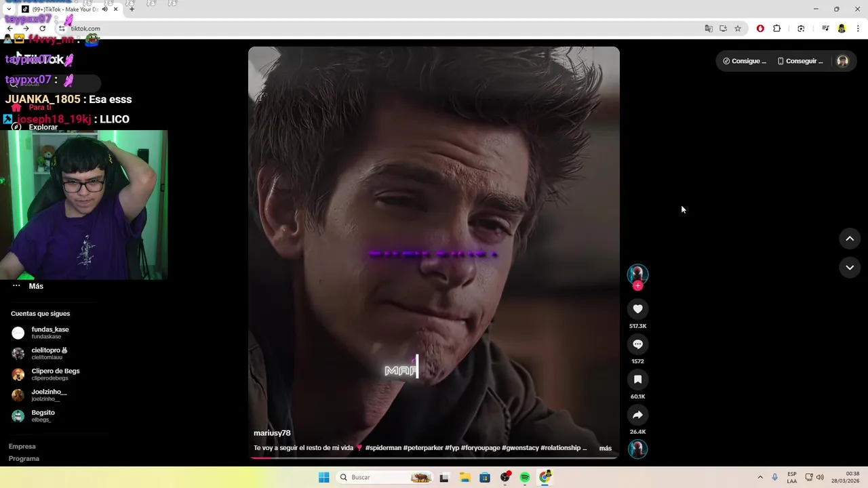Open the tab search dropdown

pyautogui.click(x=9, y=9)
